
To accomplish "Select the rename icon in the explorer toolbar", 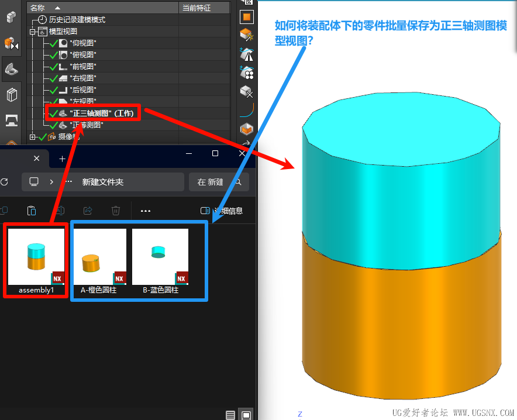I will tap(60, 211).
